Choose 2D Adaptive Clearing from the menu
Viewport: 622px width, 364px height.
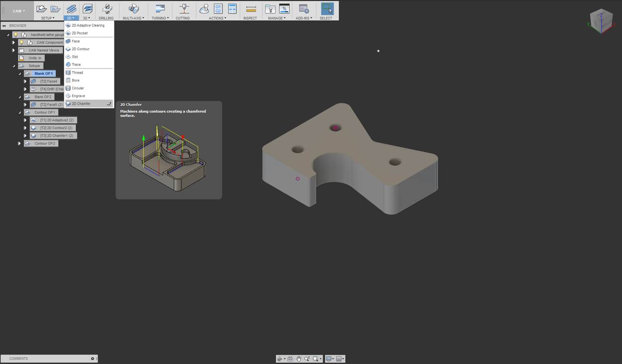point(88,25)
